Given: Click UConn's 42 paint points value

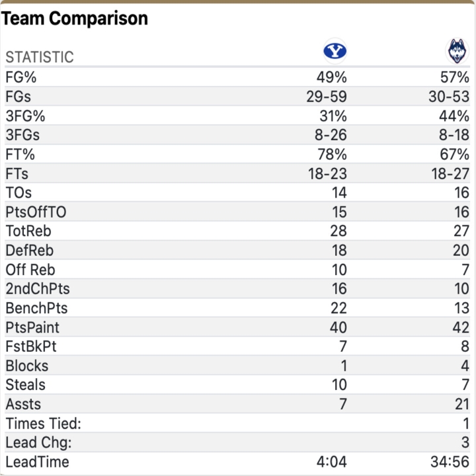Looking at the screenshot, I should [459, 327].
